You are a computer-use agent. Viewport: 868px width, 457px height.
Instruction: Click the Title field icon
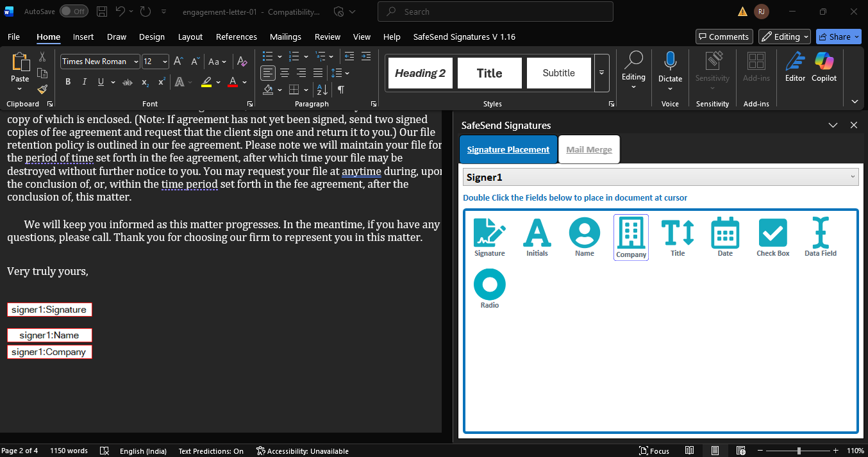pos(678,233)
